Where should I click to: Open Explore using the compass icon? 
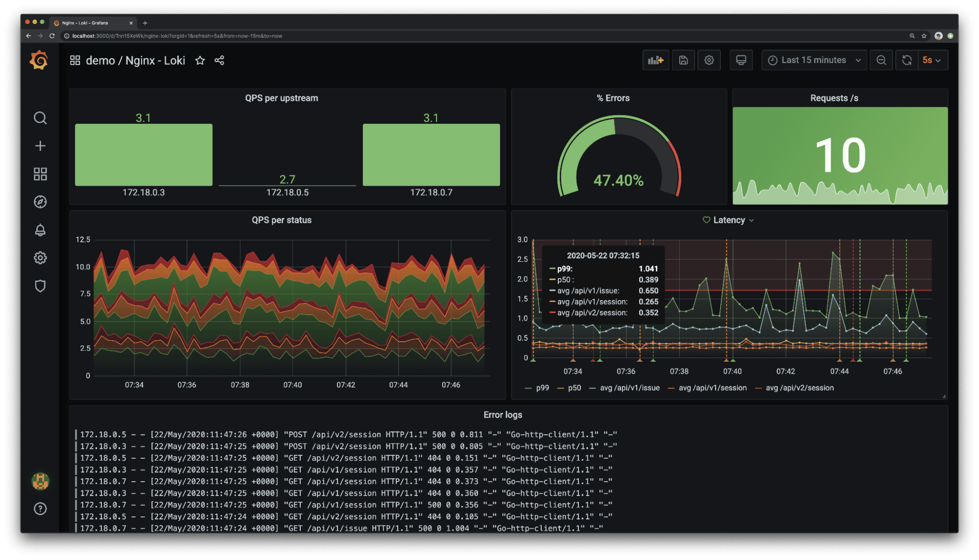pyautogui.click(x=41, y=202)
